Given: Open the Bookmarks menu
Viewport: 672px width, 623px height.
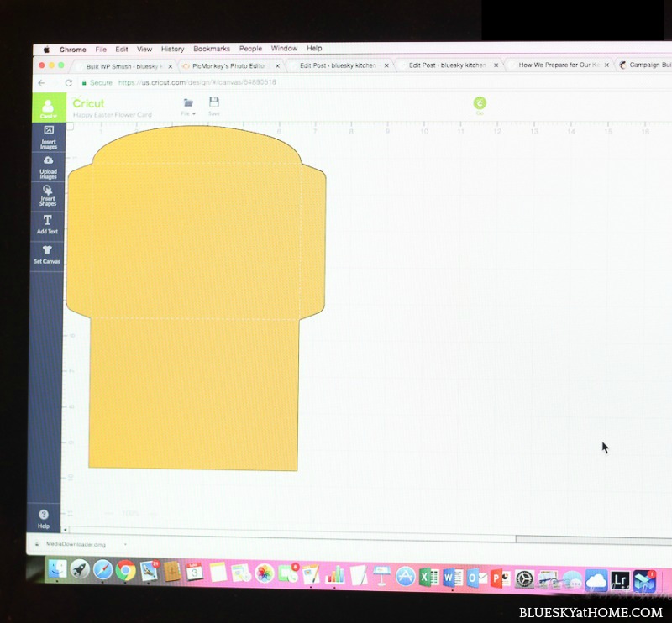Looking at the screenshot, I should 212,49.
